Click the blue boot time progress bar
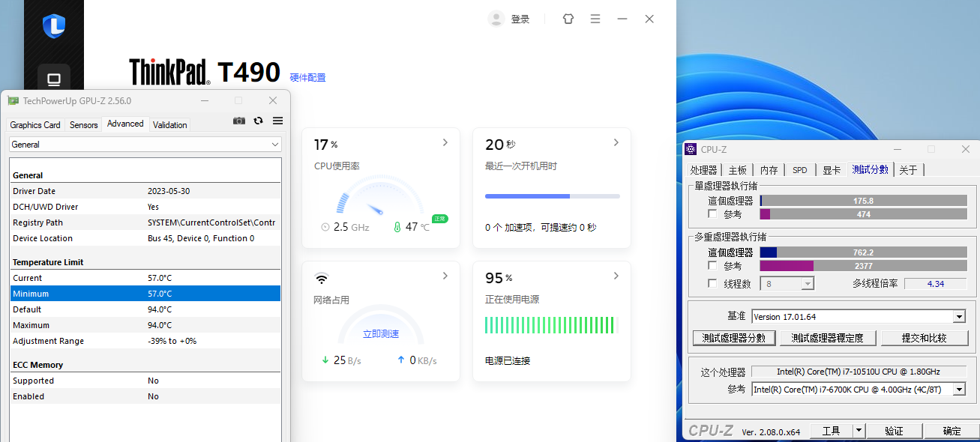 (x=553, y=196)
